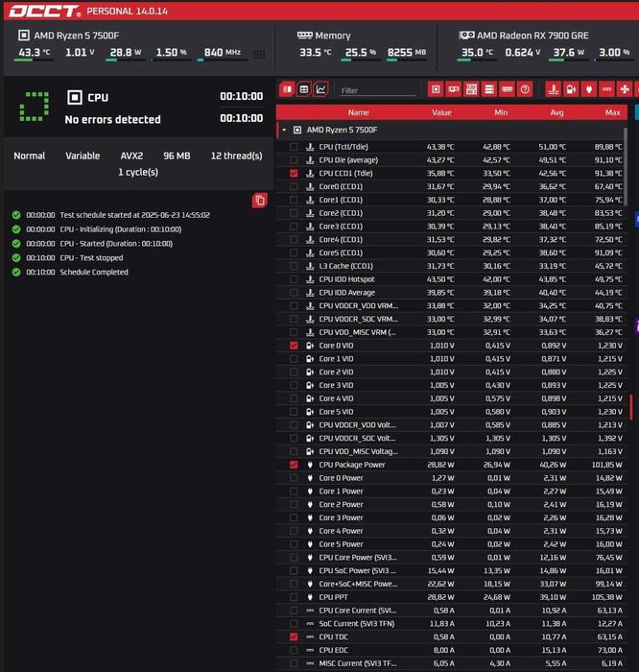Click the '12 thread(s)' setting
The image size is (639, 672).
tap(236, 156)
